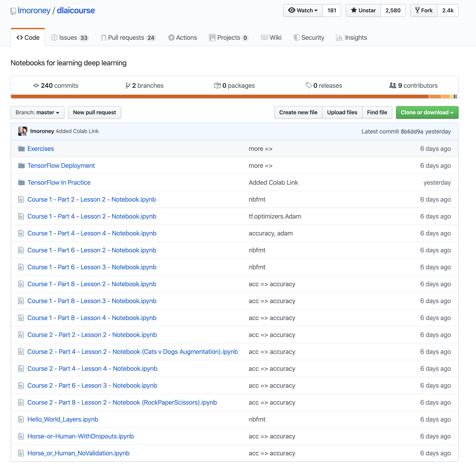Click the Hello_World_Layers.ipynb file icon

[21, 419]
